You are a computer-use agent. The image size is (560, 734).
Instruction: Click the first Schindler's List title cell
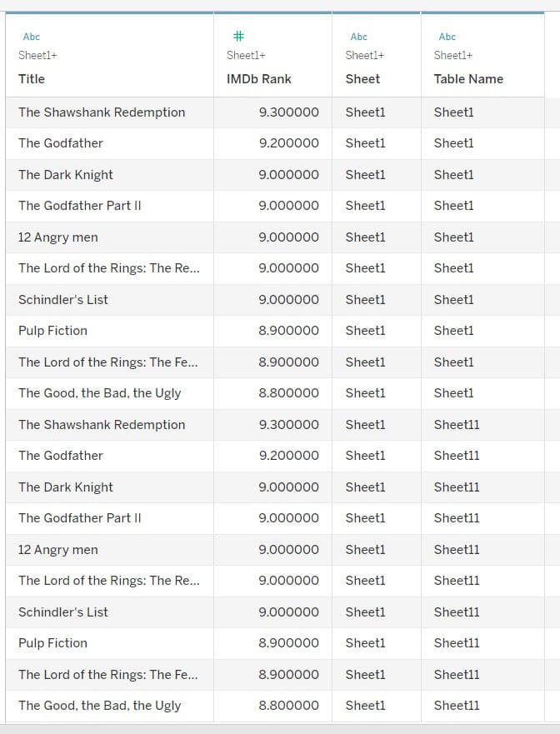(x=63, y=300)
